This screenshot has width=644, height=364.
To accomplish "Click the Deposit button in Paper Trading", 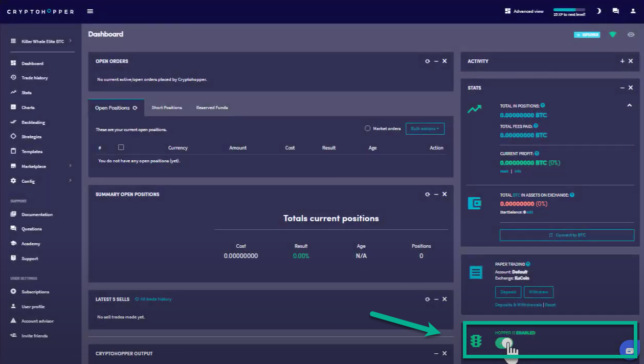I will pos(508,292).
